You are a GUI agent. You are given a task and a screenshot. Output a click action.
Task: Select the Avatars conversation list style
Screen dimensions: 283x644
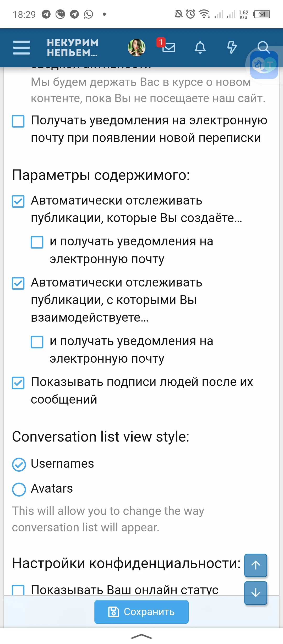(19, 489)
